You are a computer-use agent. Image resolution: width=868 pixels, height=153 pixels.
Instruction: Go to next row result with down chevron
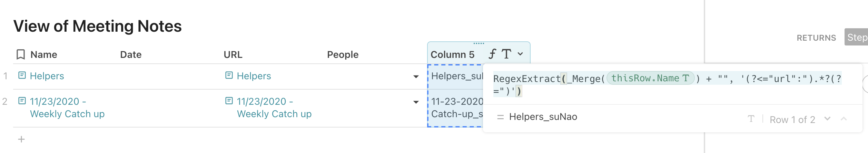(827, 119)
